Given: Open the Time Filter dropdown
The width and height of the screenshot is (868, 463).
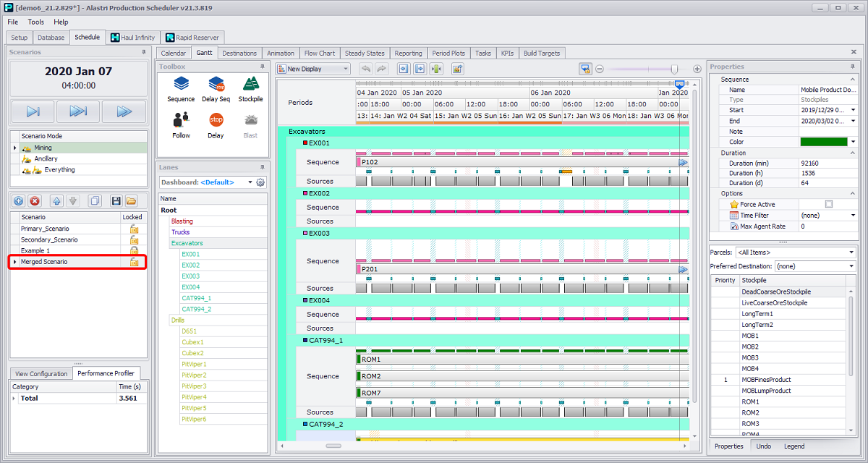Looking at the screenshot, I should pyautogui.click(x=854, y=216).
